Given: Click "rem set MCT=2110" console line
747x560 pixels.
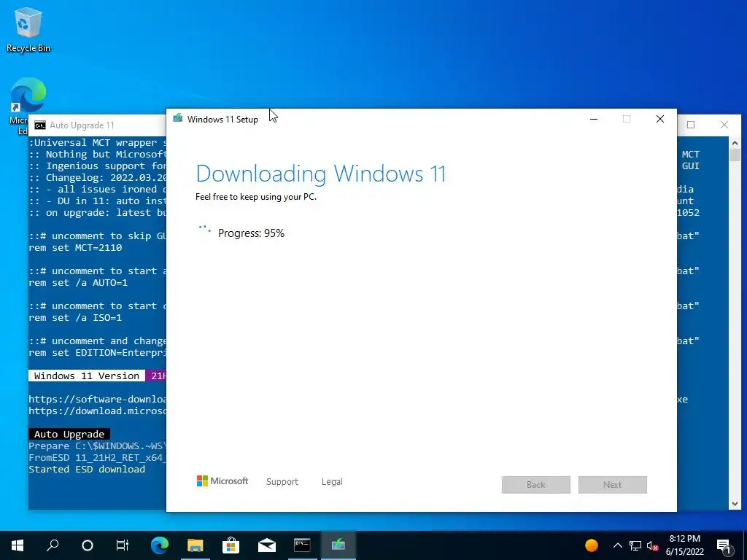Looking at the screenshot, I should point(75,248).
